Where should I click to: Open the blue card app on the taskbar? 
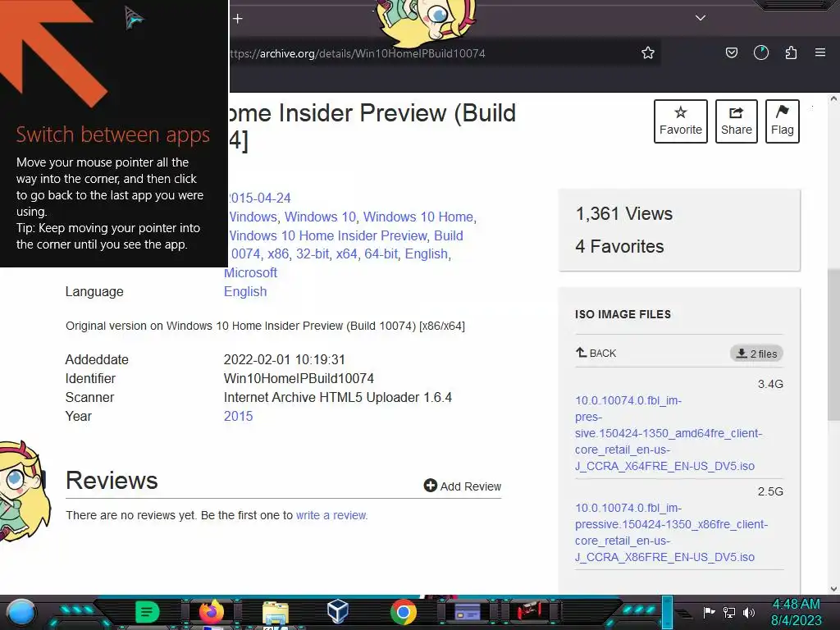click(467, 612)
